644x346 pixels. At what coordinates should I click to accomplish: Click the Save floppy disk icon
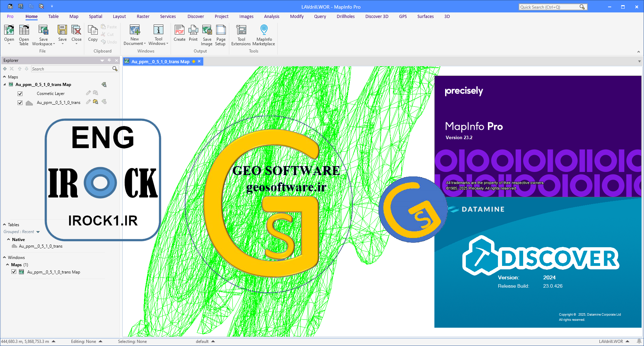coord(63,30)
